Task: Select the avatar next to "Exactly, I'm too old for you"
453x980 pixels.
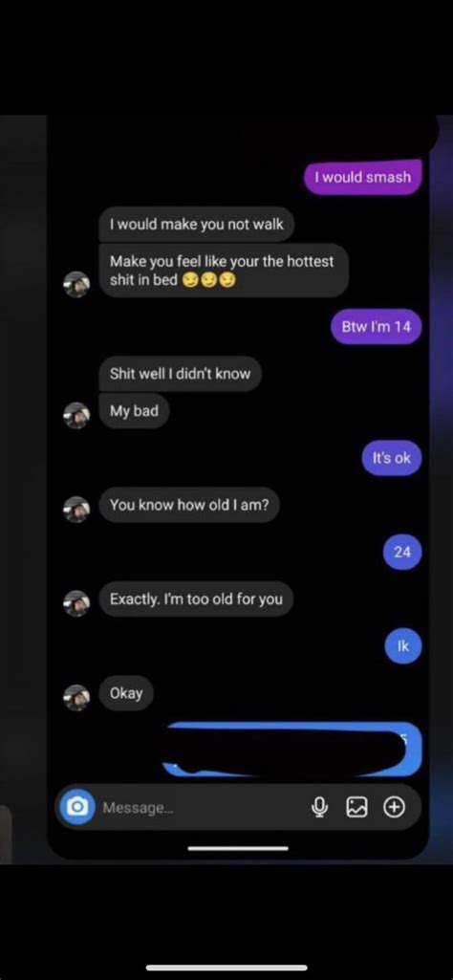Action: click(76, 603)
